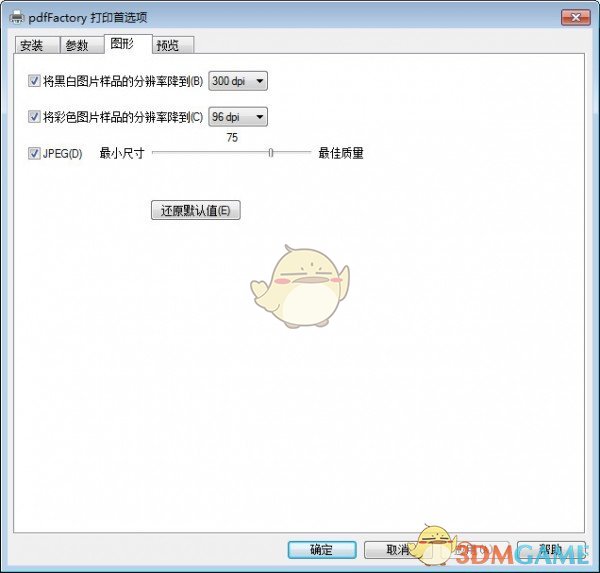
Task: Open the 96 dpi resolution dropdown
Action: 238,117
